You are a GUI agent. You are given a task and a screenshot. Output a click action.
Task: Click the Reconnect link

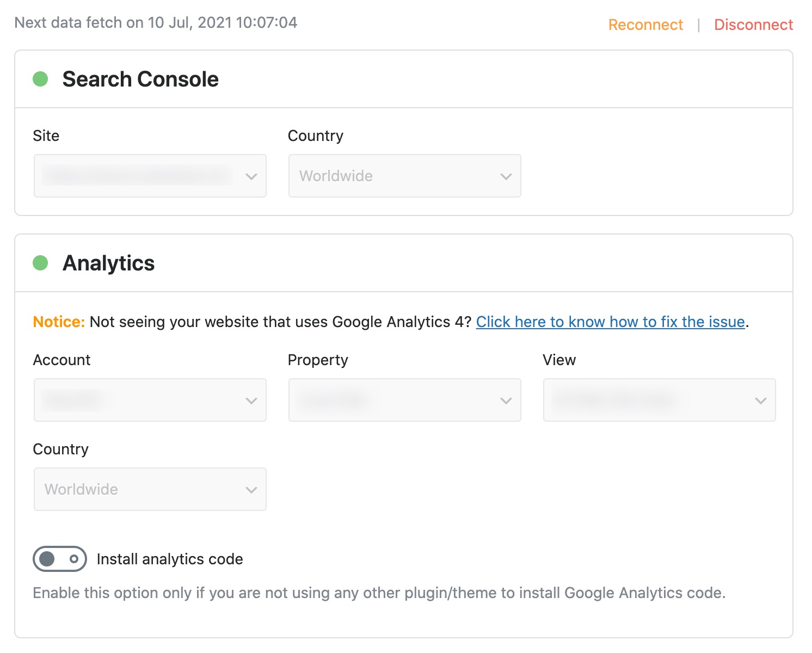click(645, 25)
